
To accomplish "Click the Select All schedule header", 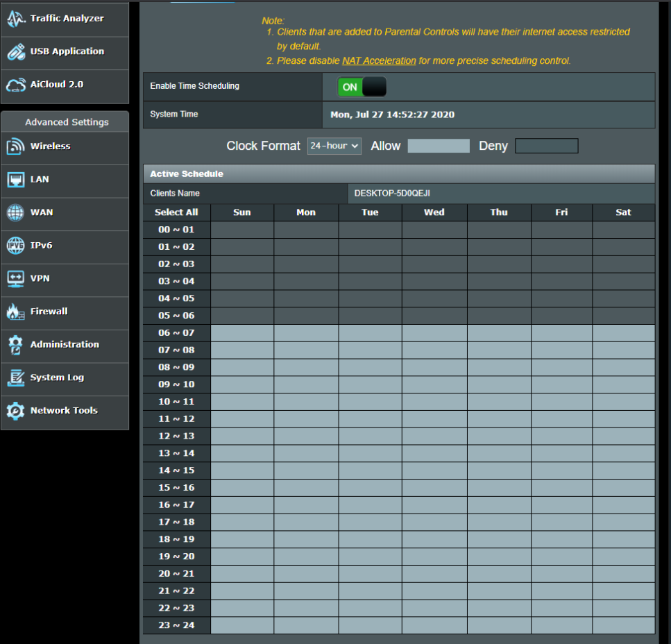I will tap(176, 212).
